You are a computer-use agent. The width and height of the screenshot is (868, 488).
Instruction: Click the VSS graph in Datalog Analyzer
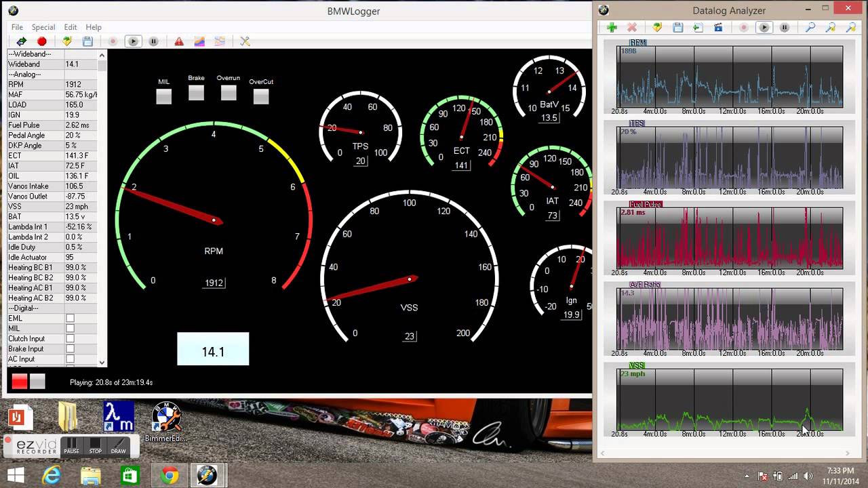pos(730,399)
